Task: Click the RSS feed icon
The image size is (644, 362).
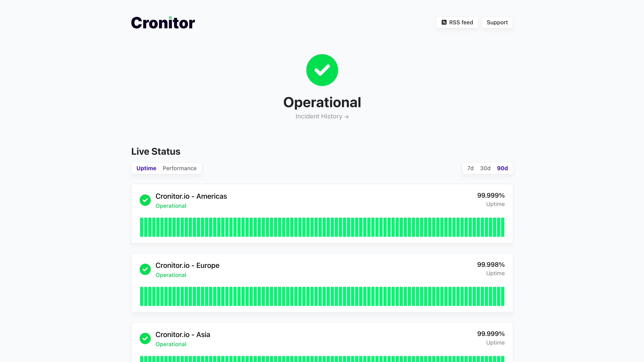Action: [444, 22]
